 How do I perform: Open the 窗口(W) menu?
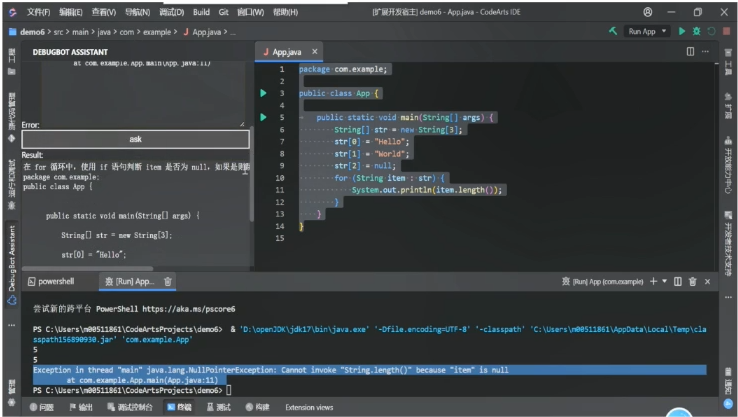[250, 12]
